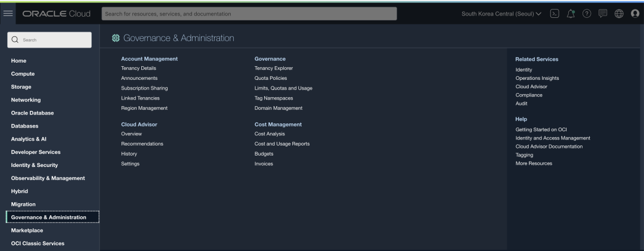
Task: Open Identity and Access Management help link
Action: click(553, 138)
